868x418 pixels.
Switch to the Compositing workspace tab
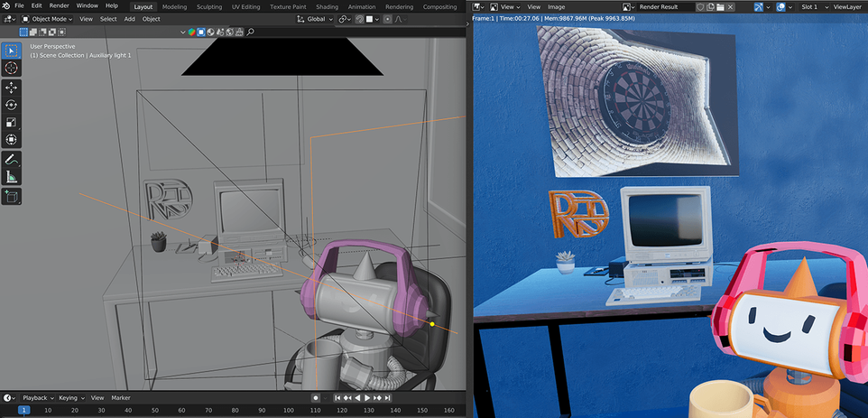[439, 6]
